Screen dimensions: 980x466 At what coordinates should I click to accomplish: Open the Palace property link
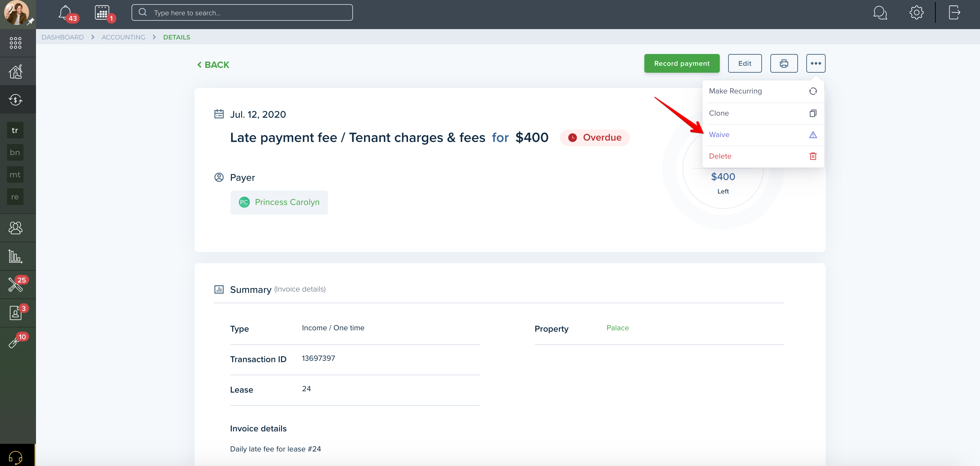click(x=617, y=328)
